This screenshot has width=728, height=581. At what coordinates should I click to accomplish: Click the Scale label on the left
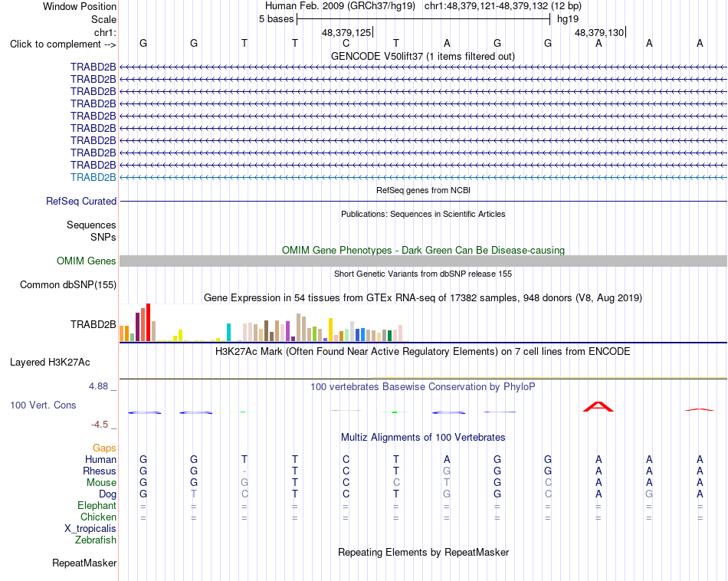[x=103, y=19]
